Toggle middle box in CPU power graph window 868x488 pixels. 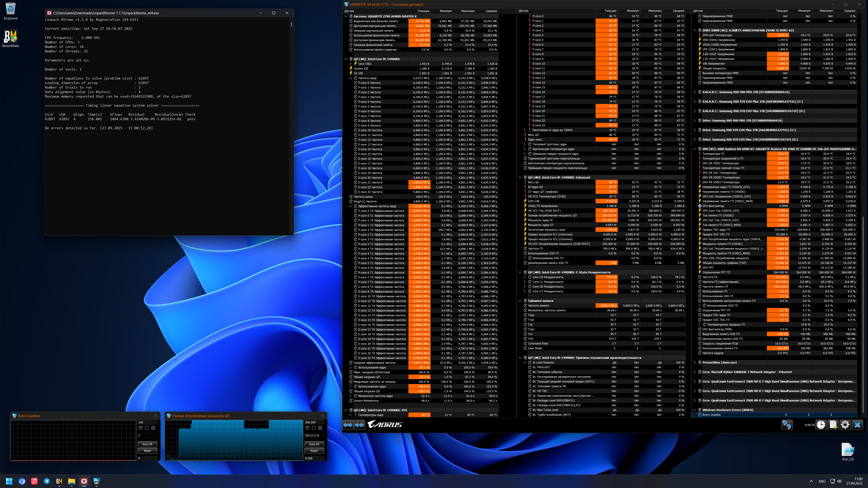314,428
